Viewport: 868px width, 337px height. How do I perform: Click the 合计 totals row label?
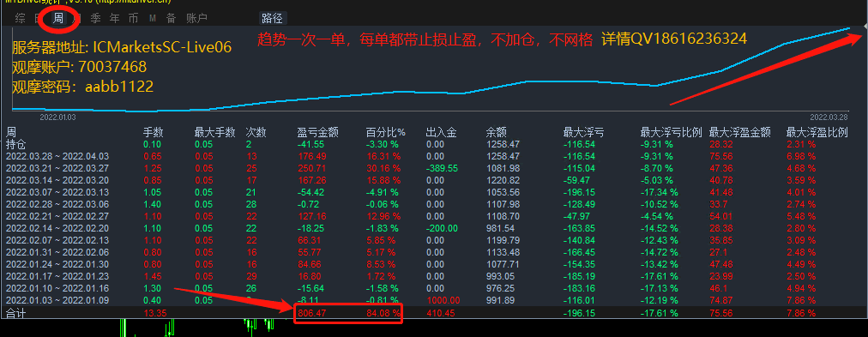(x=15, y=313)
